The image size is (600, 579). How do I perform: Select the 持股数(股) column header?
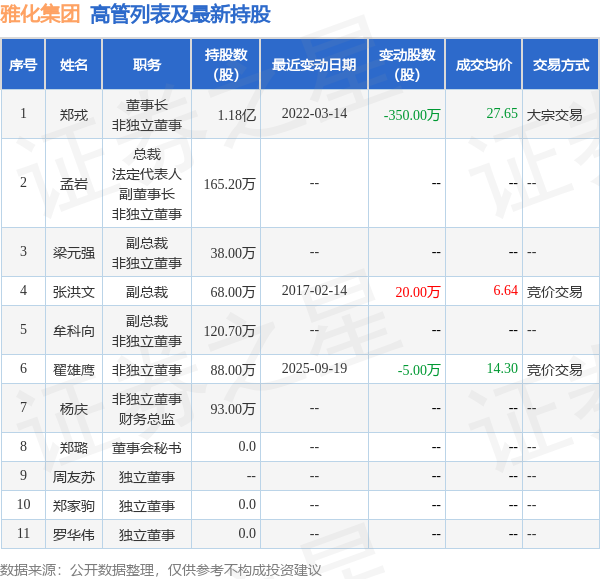click(226, 65)
